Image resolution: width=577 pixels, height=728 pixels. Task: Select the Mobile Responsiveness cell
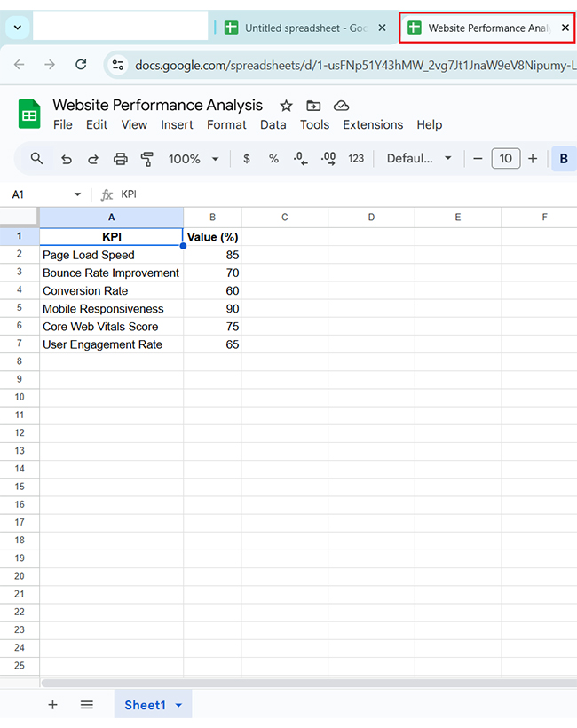[x=111, y=309]
